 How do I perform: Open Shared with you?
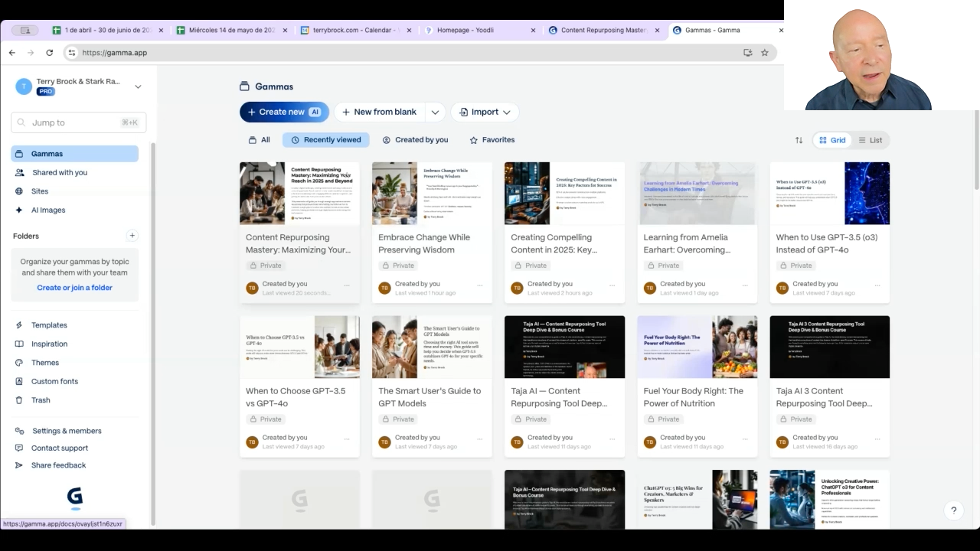pos(75,173)
